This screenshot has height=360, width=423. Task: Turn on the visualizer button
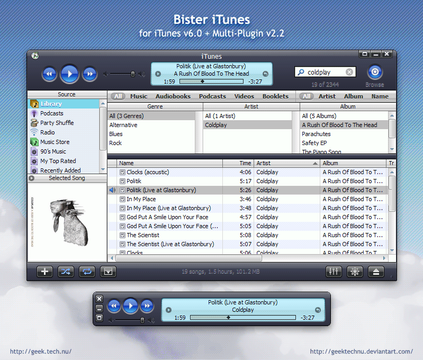click(x=355, y=272)
